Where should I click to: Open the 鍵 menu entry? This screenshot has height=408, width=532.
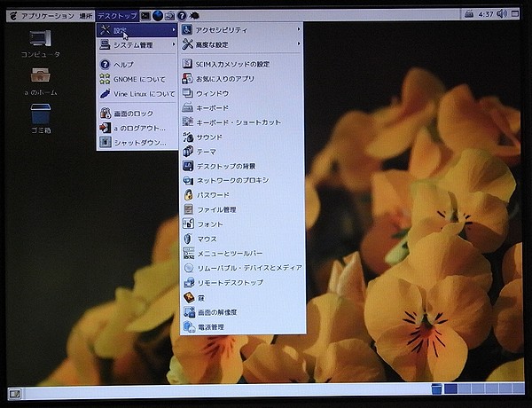241,298
